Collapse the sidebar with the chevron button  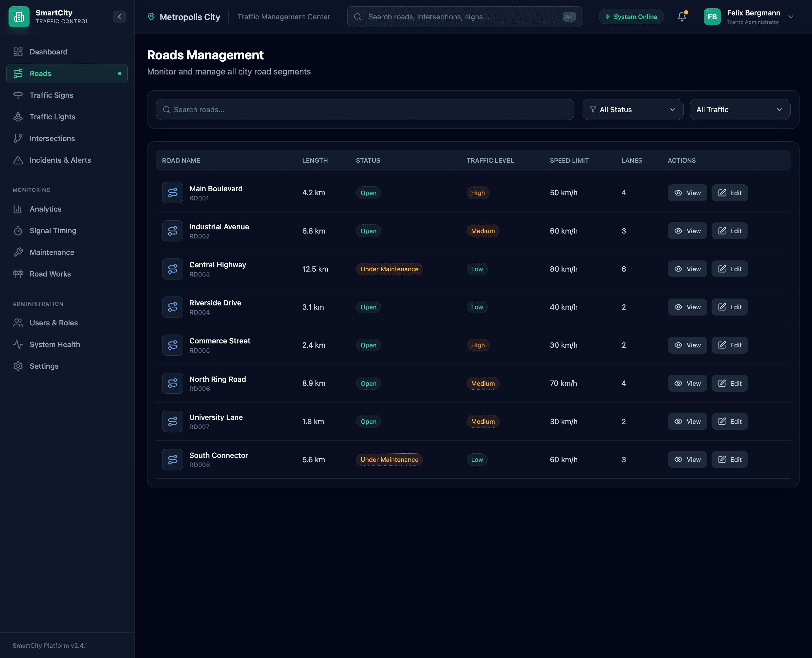(119, 17)
